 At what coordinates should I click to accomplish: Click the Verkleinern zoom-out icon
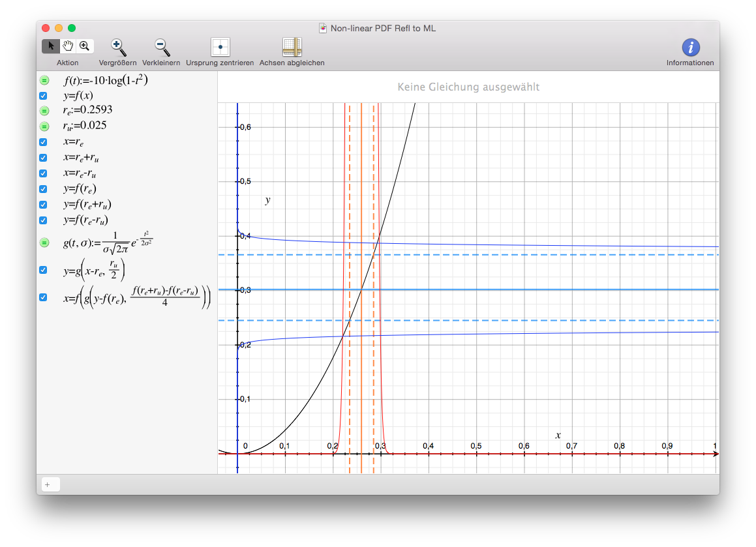(162, 47)
